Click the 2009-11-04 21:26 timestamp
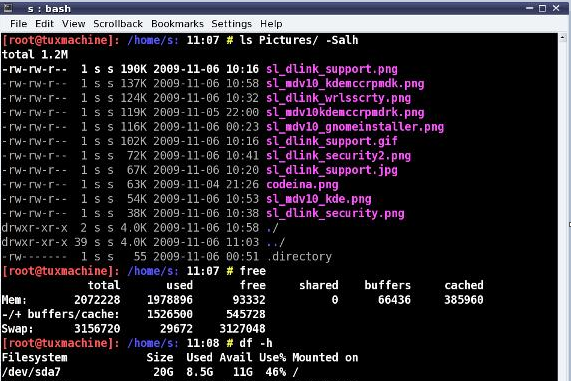The height and width of the screenshot is (381, 571). [206, 185]
